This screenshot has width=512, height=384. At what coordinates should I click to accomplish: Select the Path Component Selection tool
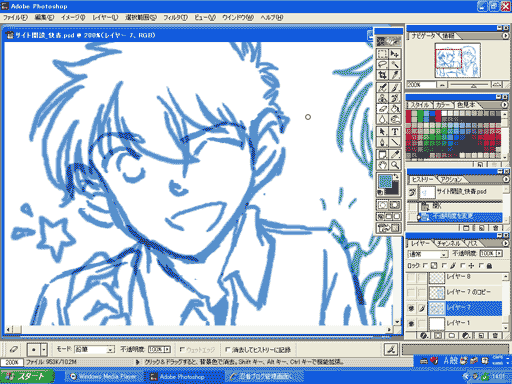[382, 132]
